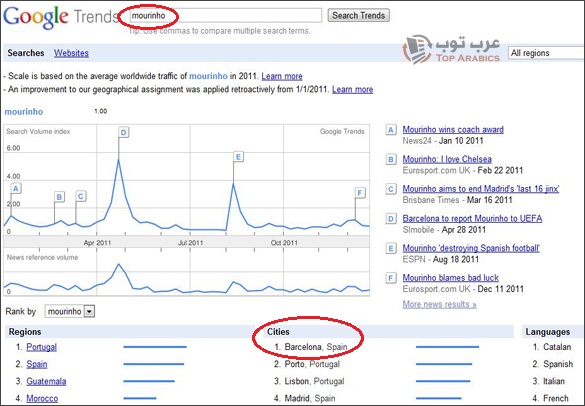Open Mourinho aims to end Madrid's jinx article

tap(481, 189)
